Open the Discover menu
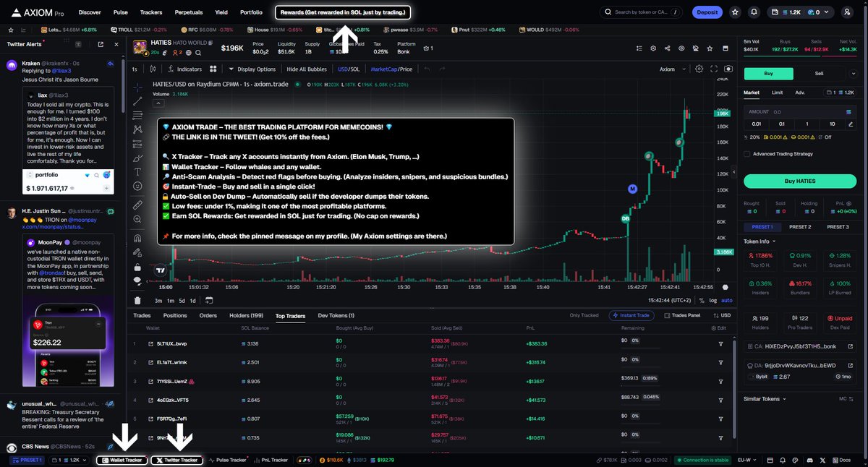Screen dimensions: 868x467 pos(90,12)
